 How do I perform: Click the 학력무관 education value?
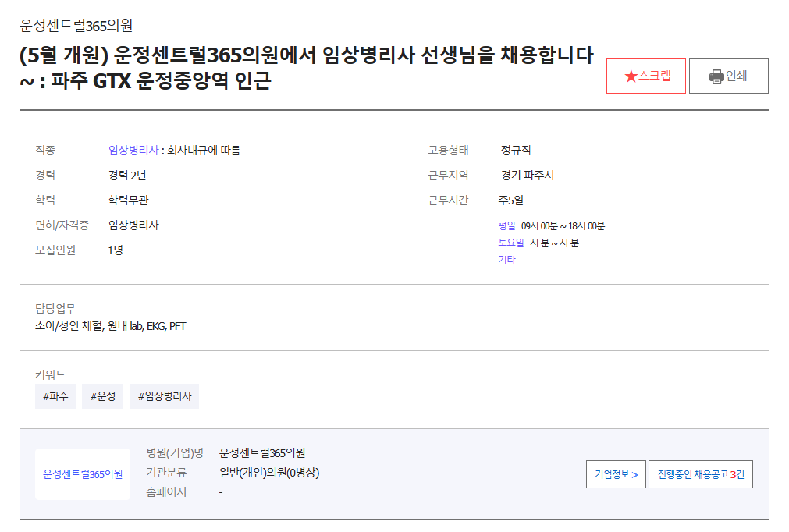(x=128, y=200)
